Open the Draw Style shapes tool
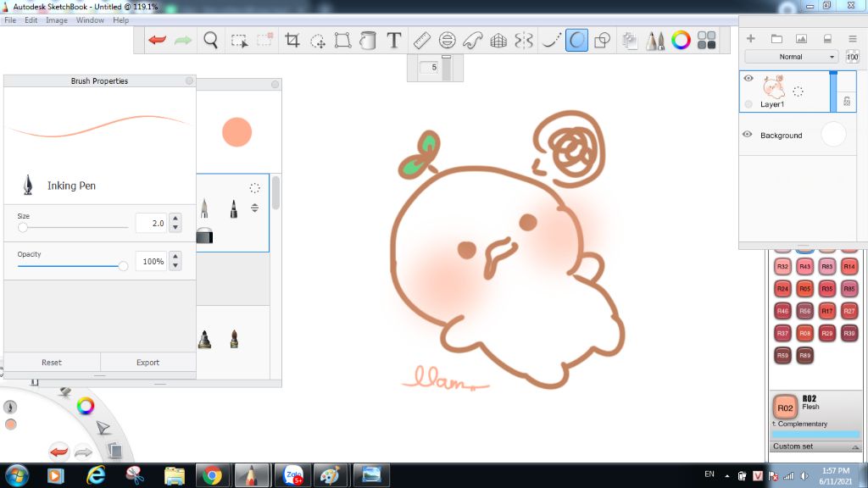868x488 pixels. (603, 40)
